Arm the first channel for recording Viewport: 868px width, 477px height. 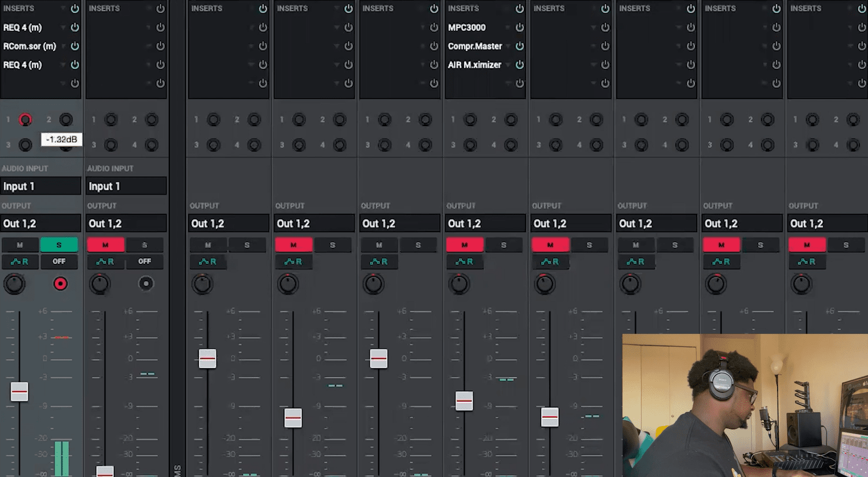[x=60, y=284]
